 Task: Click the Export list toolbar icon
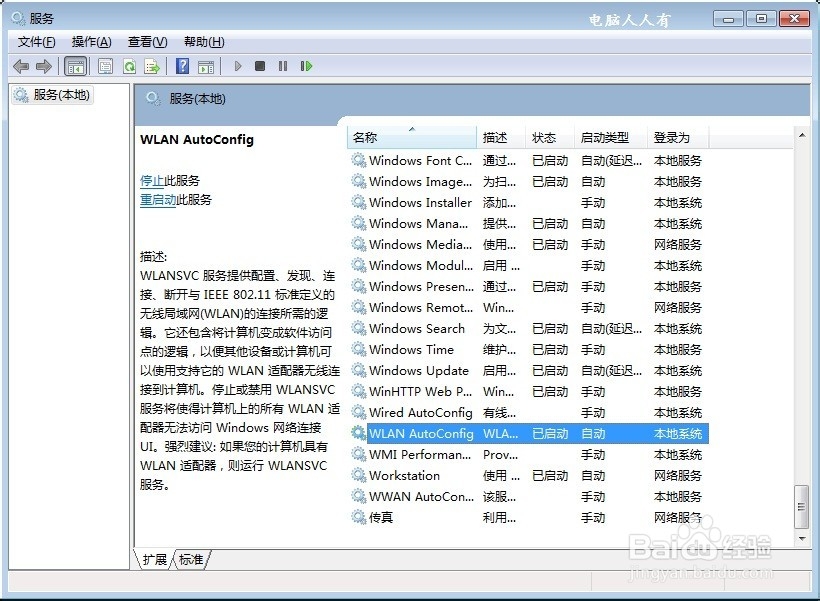coord(152,66)
